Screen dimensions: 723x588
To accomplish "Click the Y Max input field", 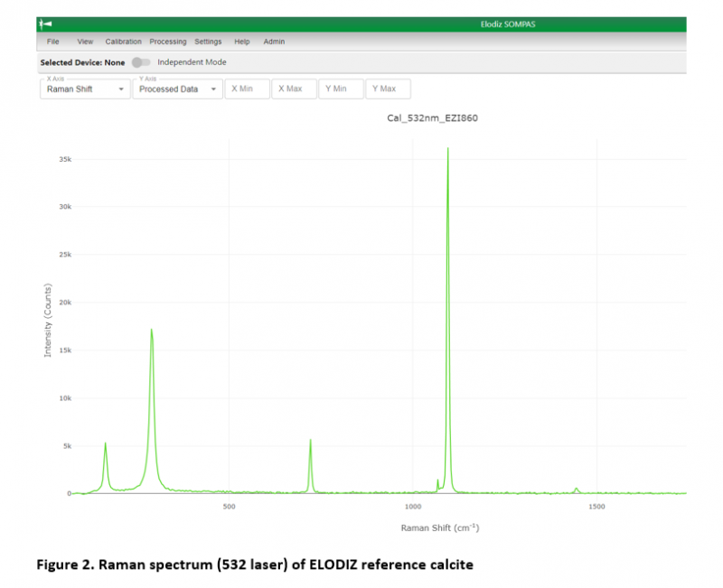I will pyautogui.click(x=388, y=89).
